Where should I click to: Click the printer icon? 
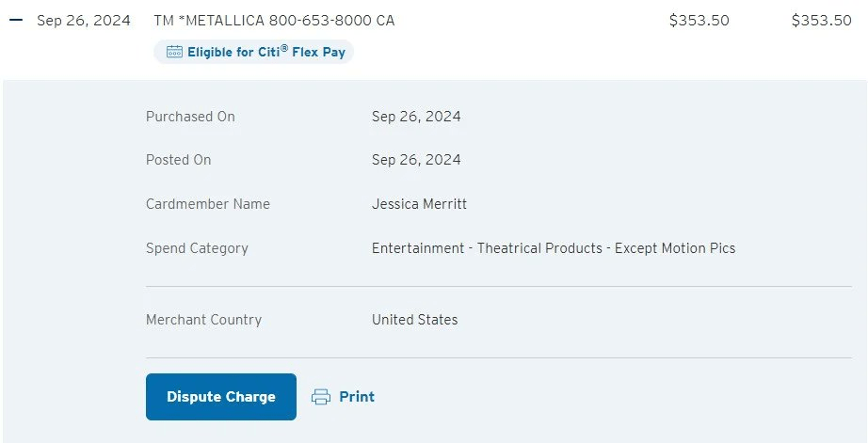click(321, 397)
